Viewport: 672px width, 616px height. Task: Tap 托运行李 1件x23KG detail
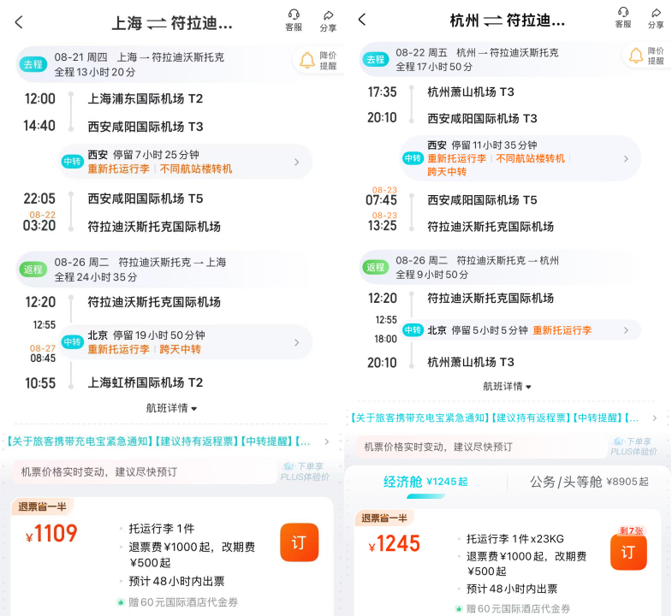515,539
